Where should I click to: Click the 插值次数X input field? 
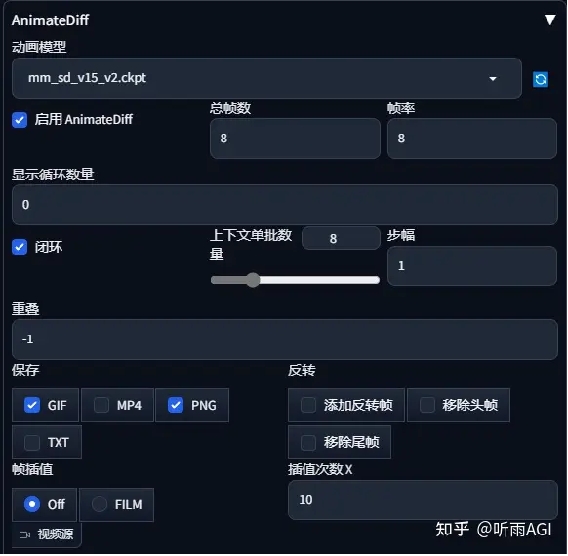pos(423,500)
